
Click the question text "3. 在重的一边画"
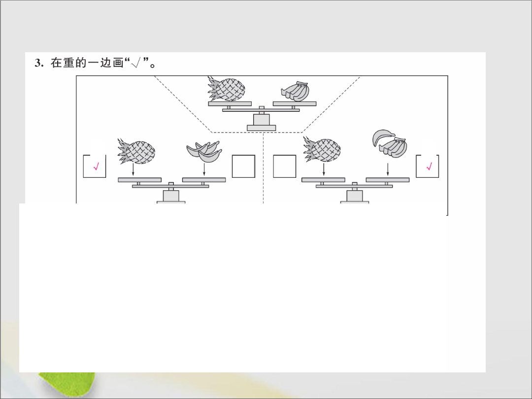(79, 63)
